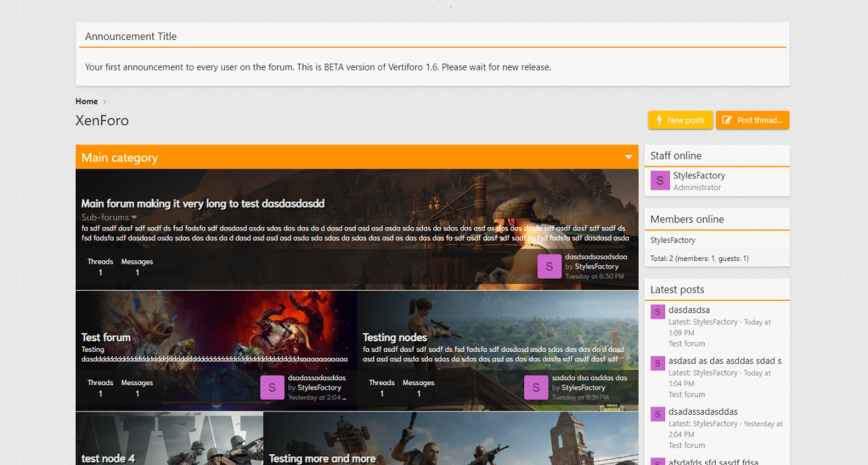
Task: Click the StylesFactory avatar under Staff online
Action: pyautogui.click(x=660, y=181)
